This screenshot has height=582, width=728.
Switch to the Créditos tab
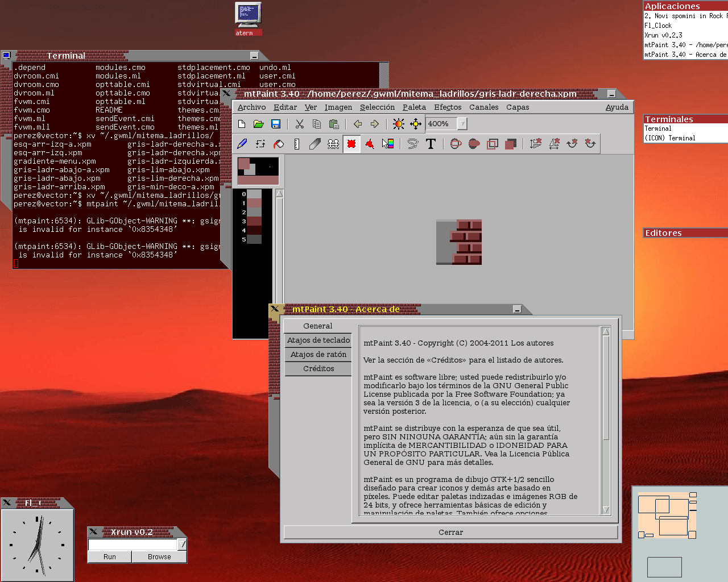(318, 369)
